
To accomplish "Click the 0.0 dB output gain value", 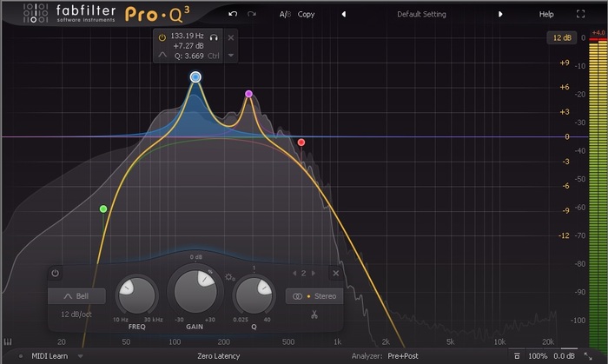I will point(565,356).
